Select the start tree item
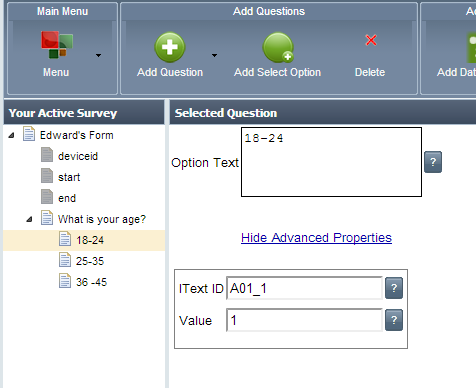476x388 pixels. point(69,177)
